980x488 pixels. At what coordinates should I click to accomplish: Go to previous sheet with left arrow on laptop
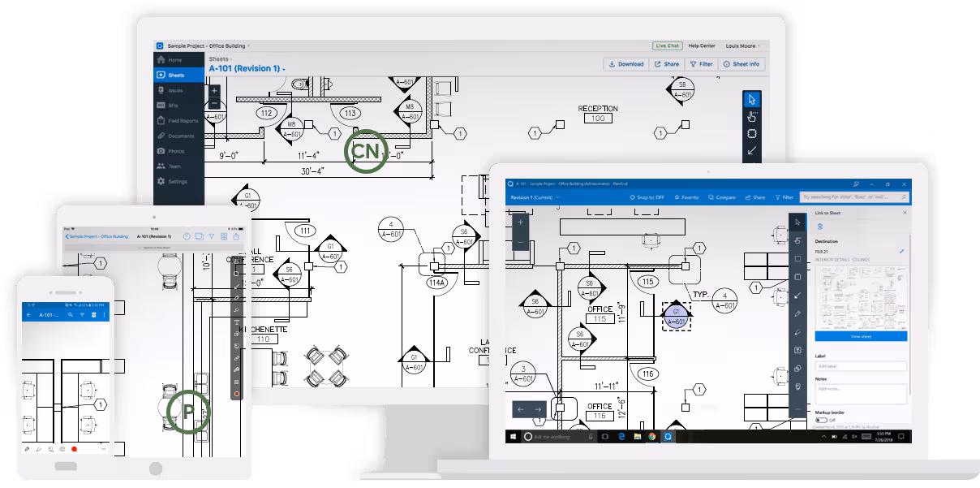(x=521, y=409)
